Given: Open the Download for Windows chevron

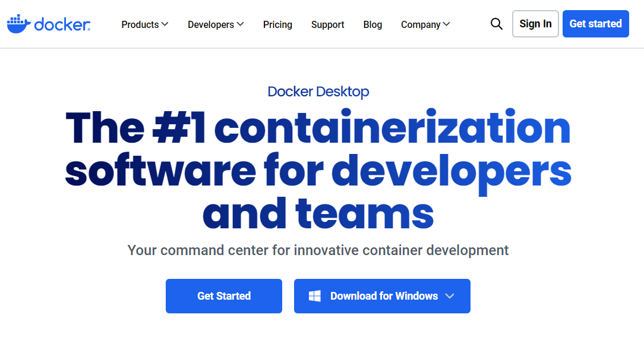Looking at the screenshot, I should [x=450, y=296].
